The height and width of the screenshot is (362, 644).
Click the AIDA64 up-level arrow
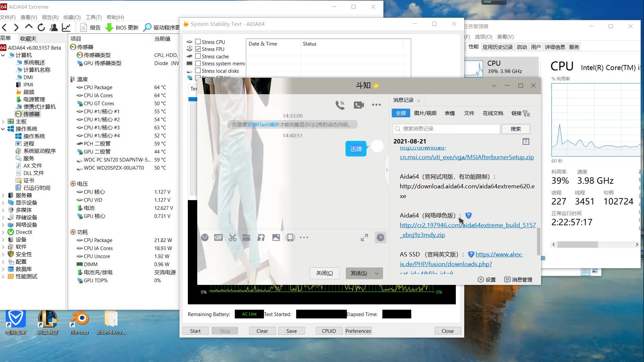29,27
